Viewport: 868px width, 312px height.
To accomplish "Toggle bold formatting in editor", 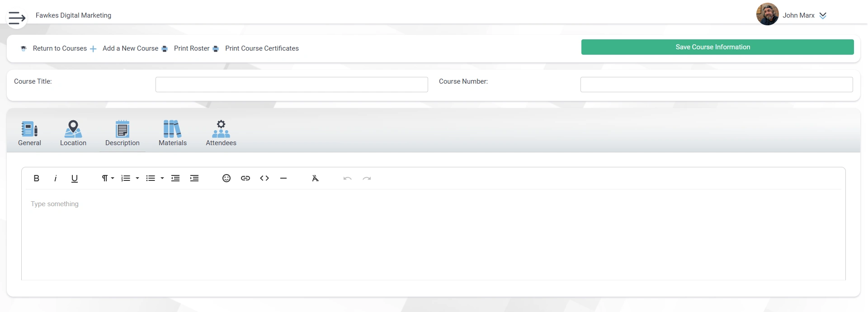I will pos(37,178).
